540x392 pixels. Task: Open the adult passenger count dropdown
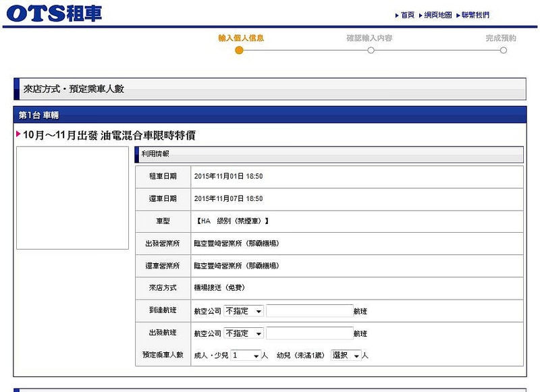[244, 354]
